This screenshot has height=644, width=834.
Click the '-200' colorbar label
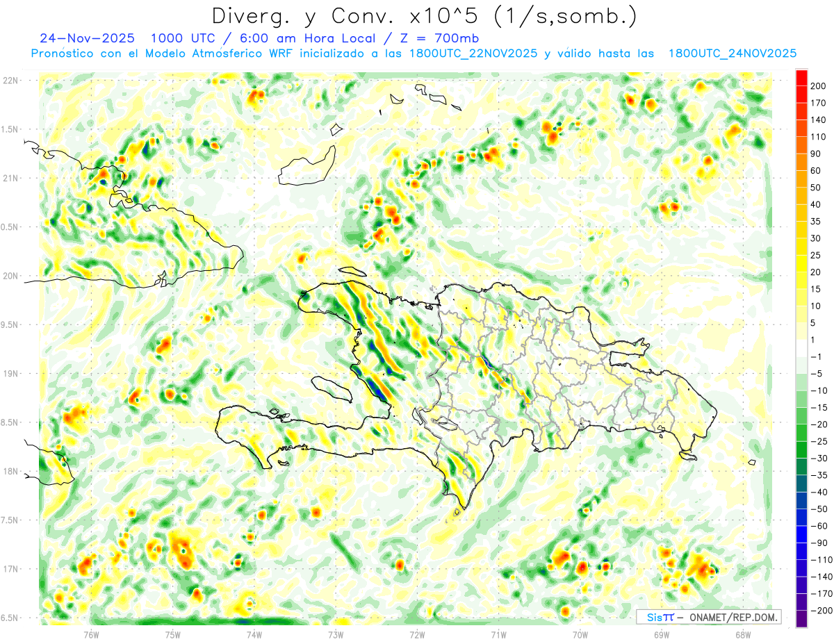(820, 611)
